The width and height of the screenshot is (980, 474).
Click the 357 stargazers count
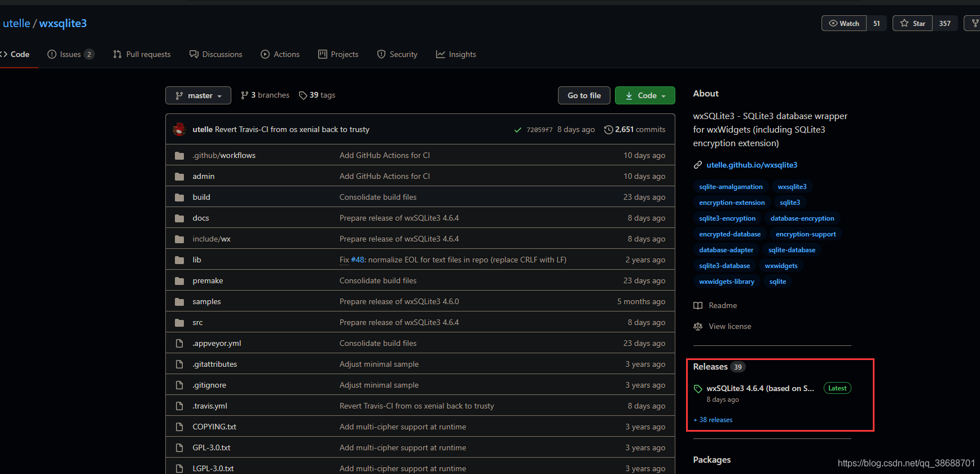tap(945, 23)
